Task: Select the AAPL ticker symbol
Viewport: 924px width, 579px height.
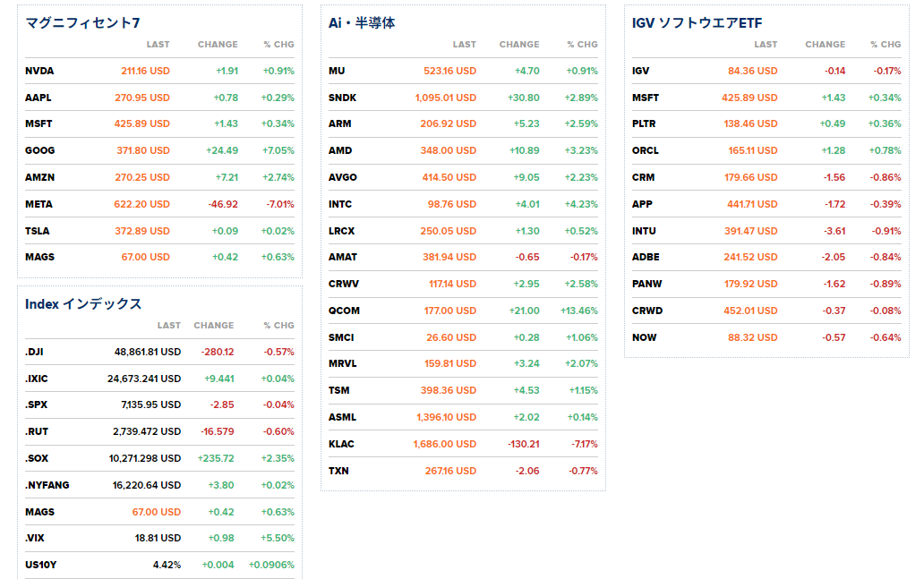Action: coord(38,98)
